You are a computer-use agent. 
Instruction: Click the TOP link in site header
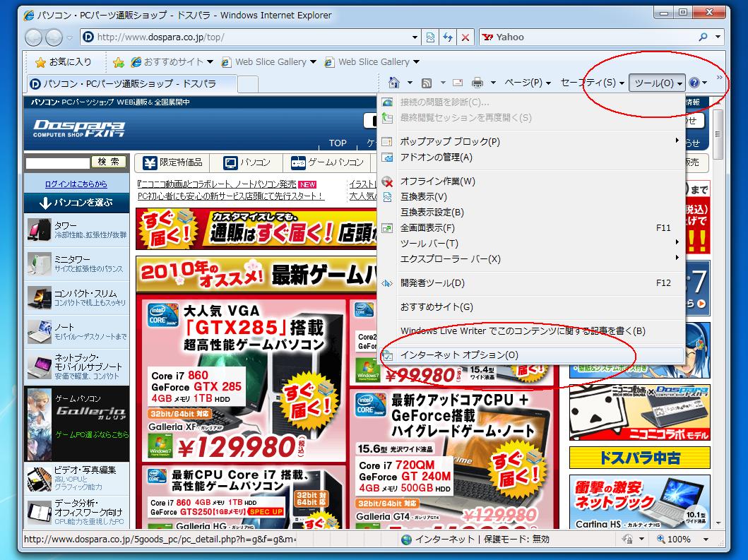(x=338, y=143)
